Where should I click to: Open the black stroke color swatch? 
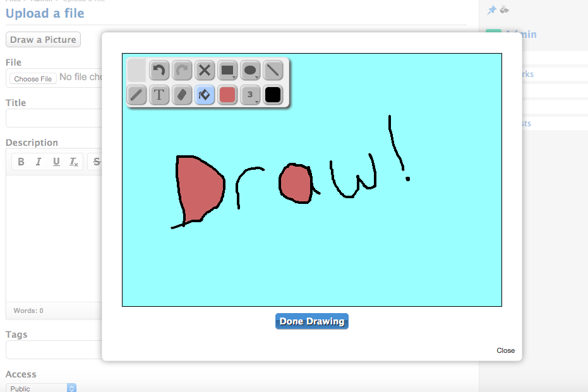point(273,95)
